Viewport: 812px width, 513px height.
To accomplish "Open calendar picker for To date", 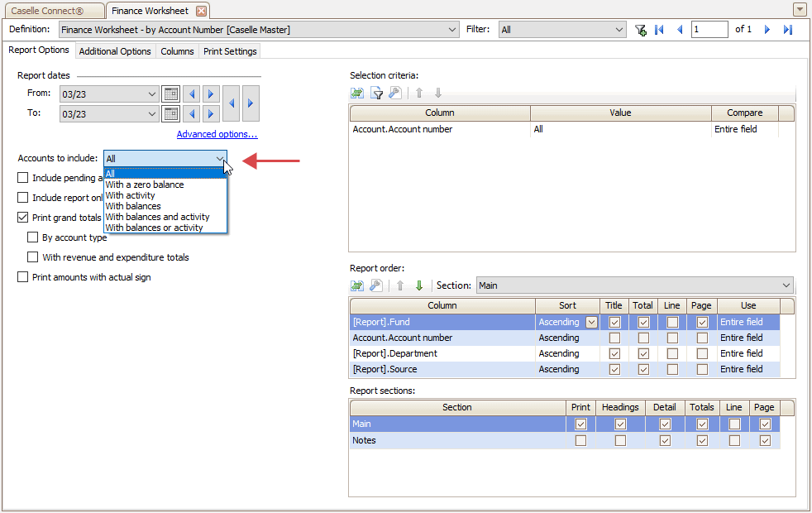I will 170,113.
